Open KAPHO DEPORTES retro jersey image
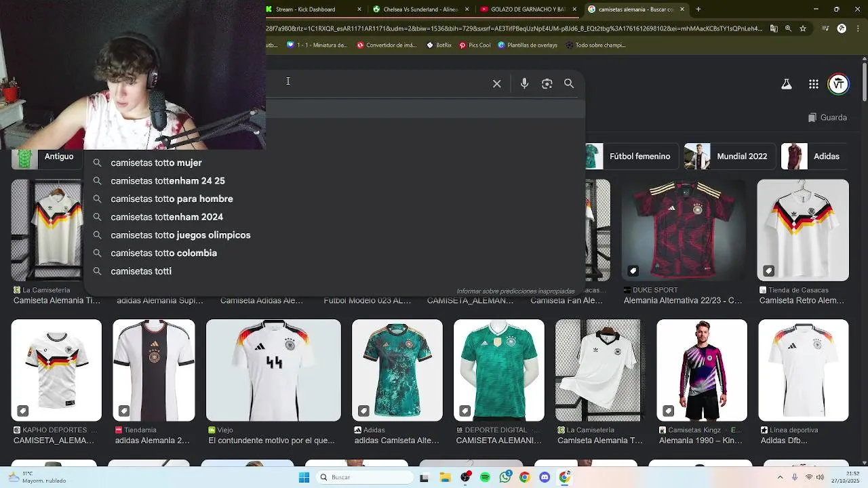This screenshot has height=488, width=868. pyautogui.click(x=56, y=370)
